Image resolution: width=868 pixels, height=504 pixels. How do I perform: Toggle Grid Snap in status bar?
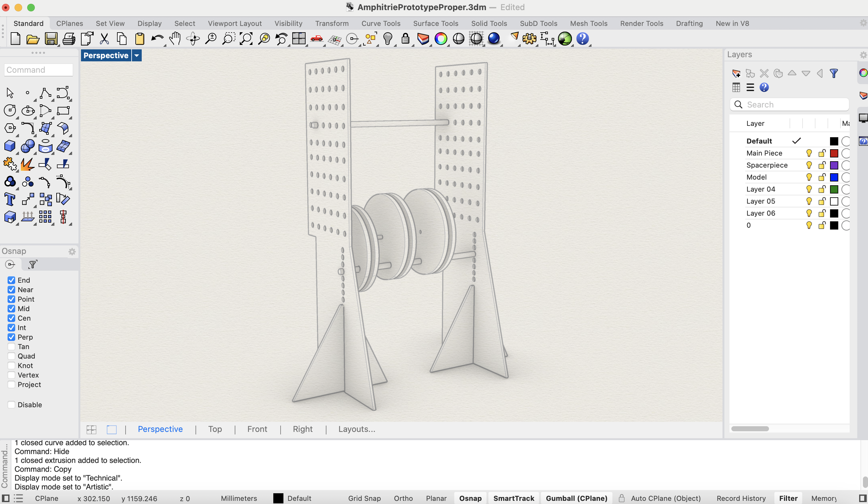(x=364, y=498)
